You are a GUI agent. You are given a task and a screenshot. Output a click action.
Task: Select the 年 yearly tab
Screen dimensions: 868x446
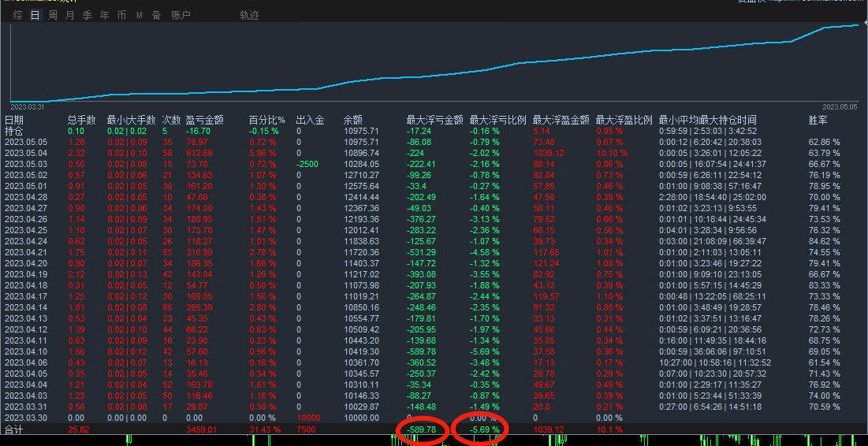tap(104, 16)
